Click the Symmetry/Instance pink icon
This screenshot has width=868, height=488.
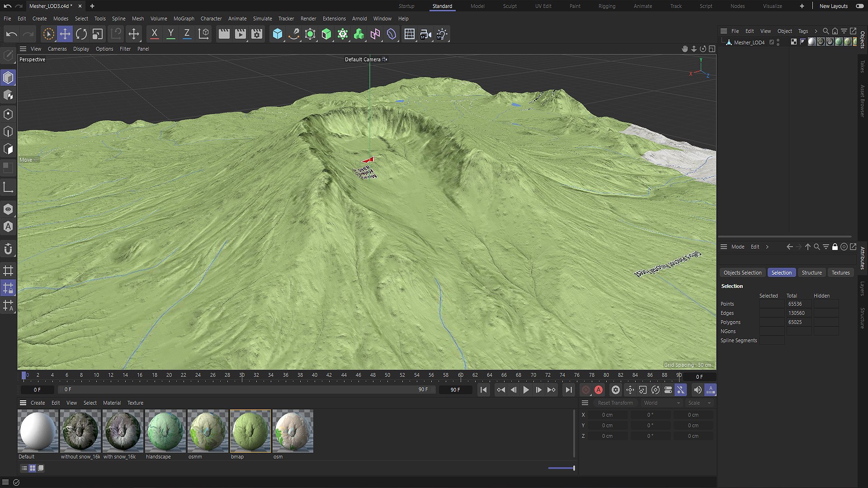(375, 34)
